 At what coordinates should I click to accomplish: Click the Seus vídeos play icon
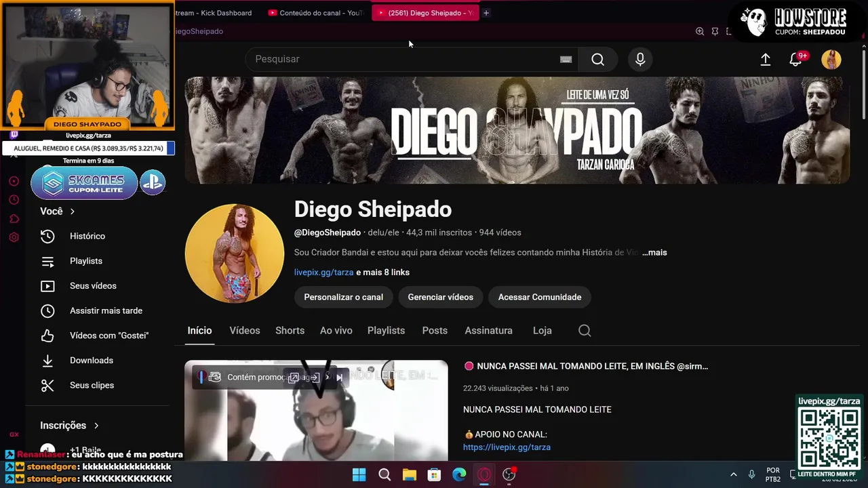pyautogui.click(x=47, y=286)
